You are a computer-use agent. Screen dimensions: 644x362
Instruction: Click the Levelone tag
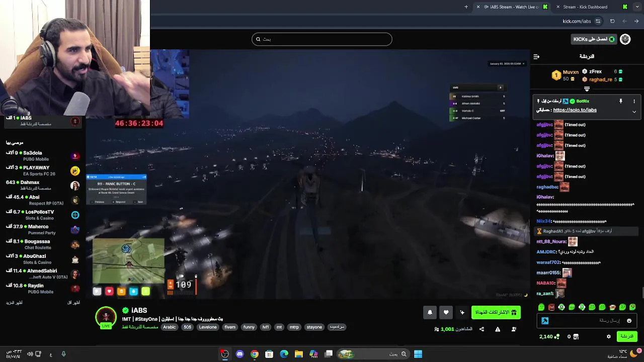[x=208, y=327]
